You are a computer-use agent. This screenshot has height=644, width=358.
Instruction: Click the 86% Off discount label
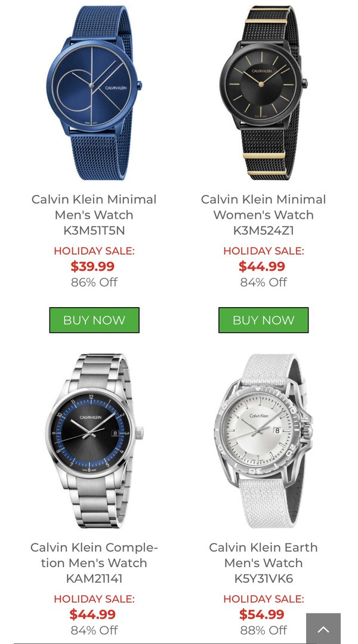[94, 282]
